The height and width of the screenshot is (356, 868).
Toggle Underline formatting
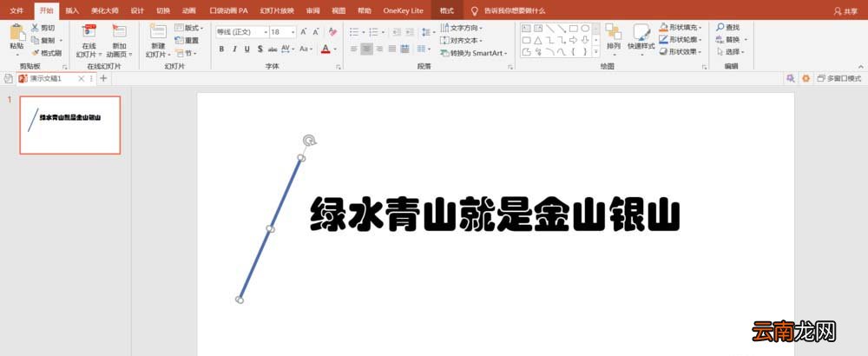point(247,49)
